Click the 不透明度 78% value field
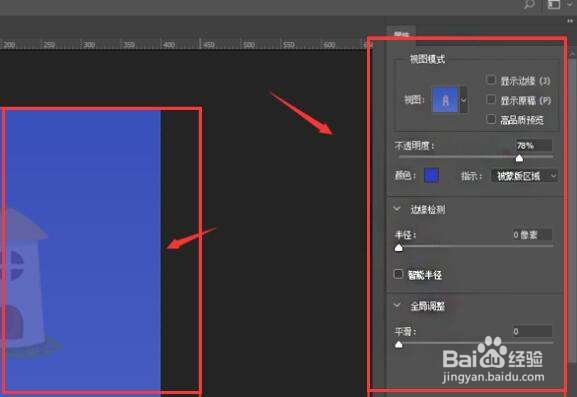577x397 pixels. 533,146
